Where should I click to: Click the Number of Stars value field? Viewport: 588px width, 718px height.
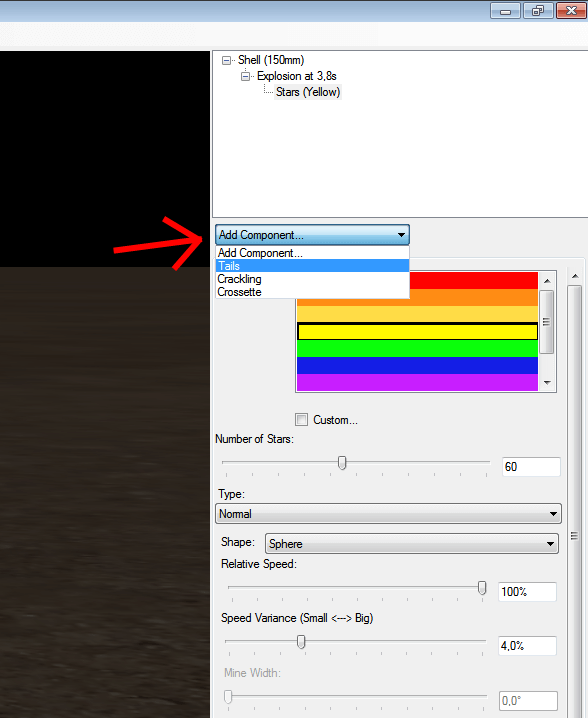click(x=531, y=467)
